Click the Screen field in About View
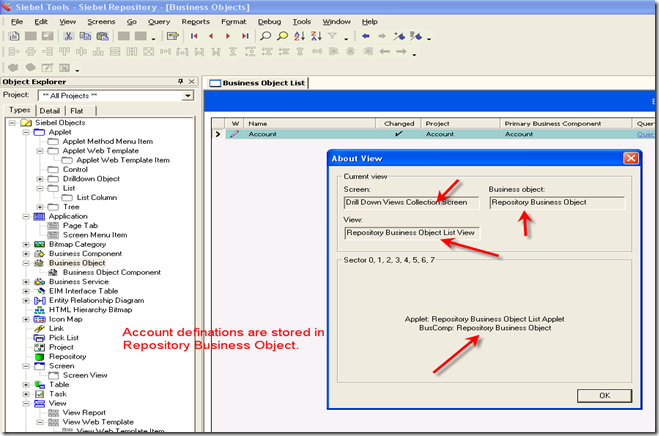 tap(411, 203)
